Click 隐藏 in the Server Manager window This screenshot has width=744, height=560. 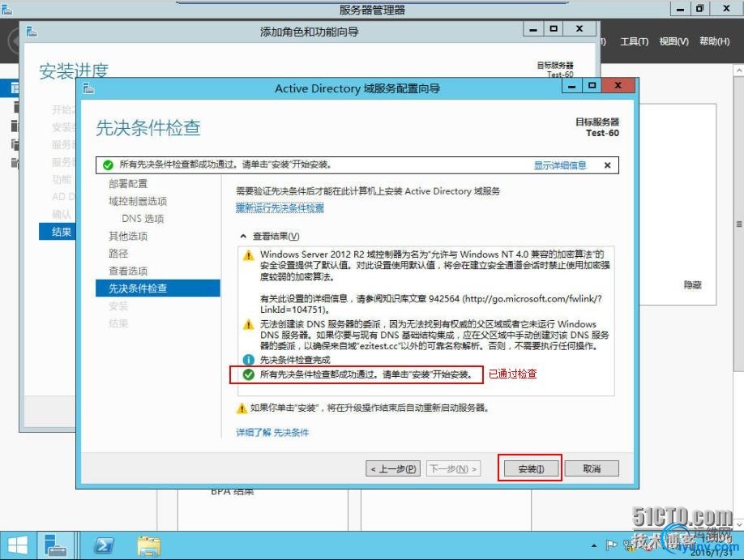pyautogui.click(x=693, y=284)
